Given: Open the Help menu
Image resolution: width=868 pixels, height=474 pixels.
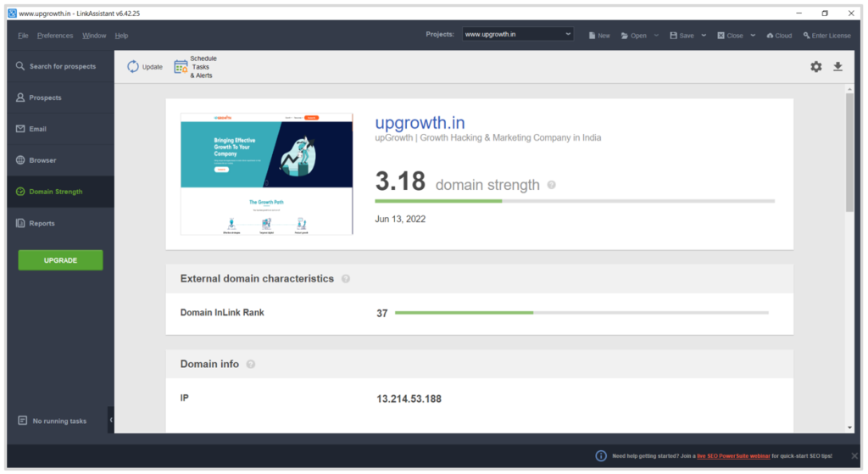Looking at the screenshot, I should [x=121, y=36].
